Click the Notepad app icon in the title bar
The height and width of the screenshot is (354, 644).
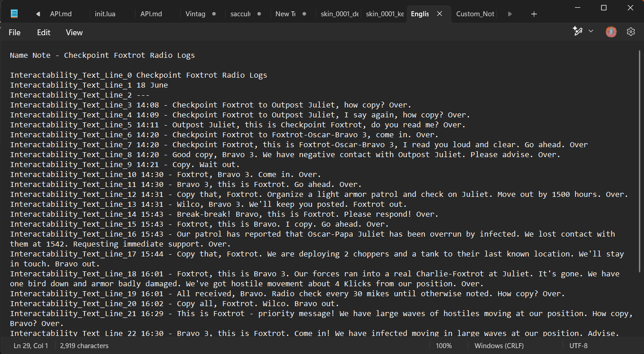click(x=14, y=14)
